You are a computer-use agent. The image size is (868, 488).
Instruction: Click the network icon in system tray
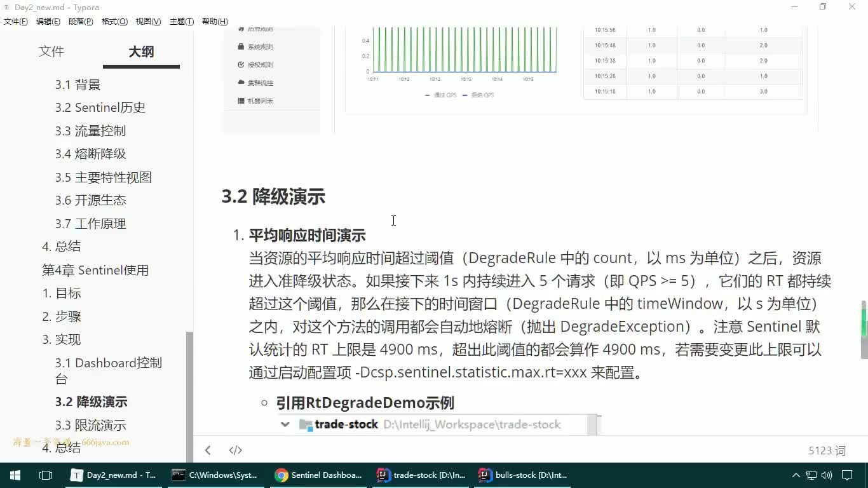811,475
